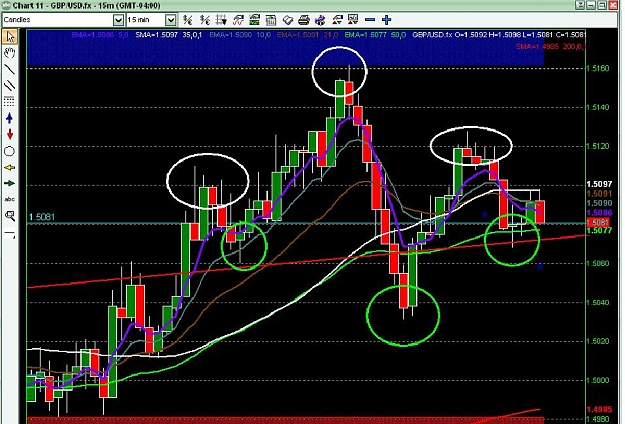Pick the green right arrow tool

10,183
